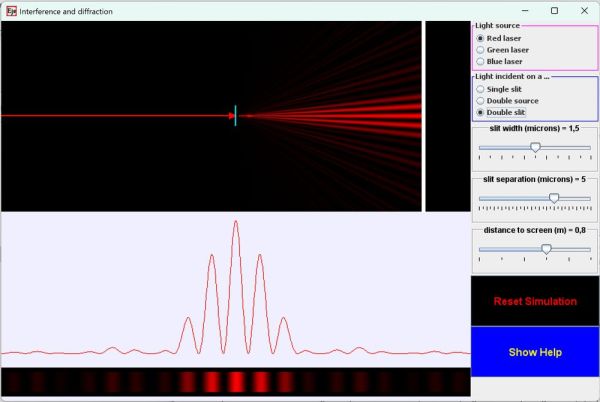600x402 pixels.
Task: Close the Interference and diffraction window
Action: [x=582, y=11]
